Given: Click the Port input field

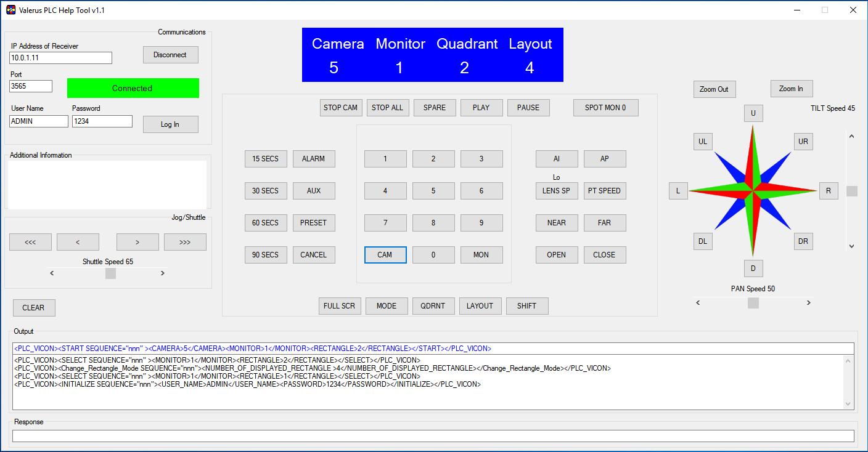Looking at the screenshot, I should 31,86.
